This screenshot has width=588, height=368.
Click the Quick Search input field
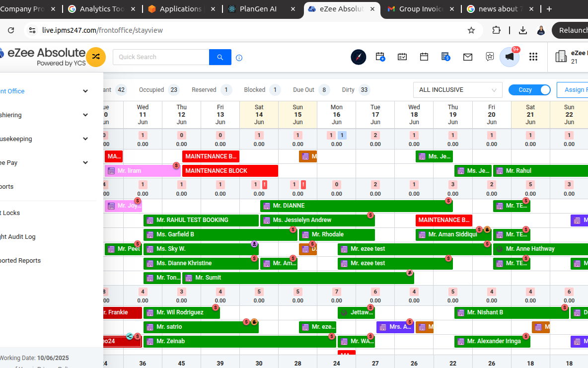point(161,57)
